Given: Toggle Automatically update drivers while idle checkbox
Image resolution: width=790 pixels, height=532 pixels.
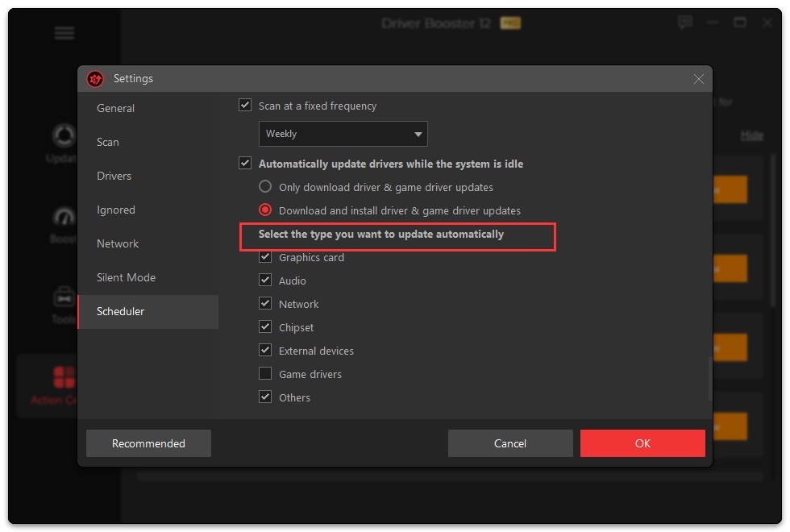Looking at the screenshot, I should click(x=245, y=163).
